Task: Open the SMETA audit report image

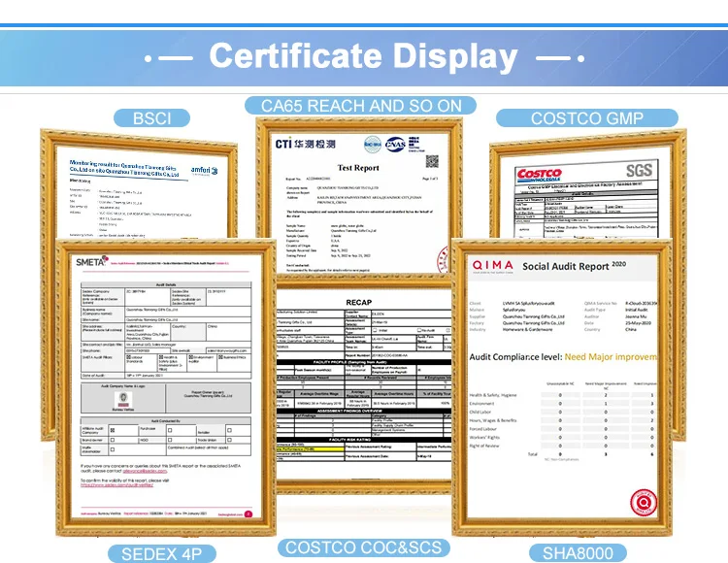Action: click(166, 386)
